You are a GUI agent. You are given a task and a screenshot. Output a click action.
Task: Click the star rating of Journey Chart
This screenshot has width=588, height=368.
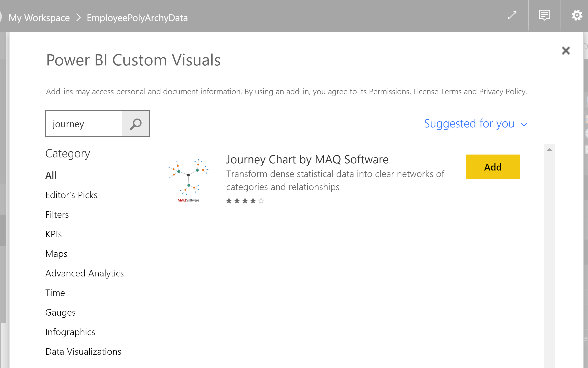[245, 201]
